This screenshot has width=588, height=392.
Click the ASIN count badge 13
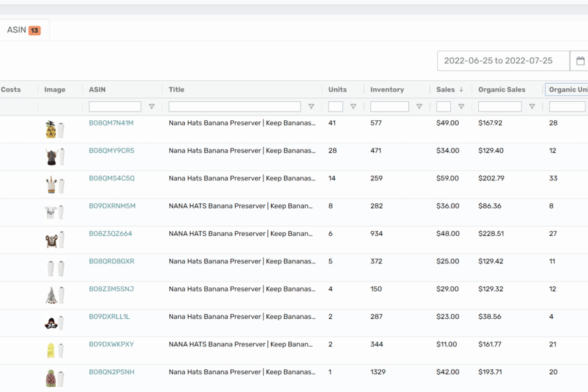(35, 31)
